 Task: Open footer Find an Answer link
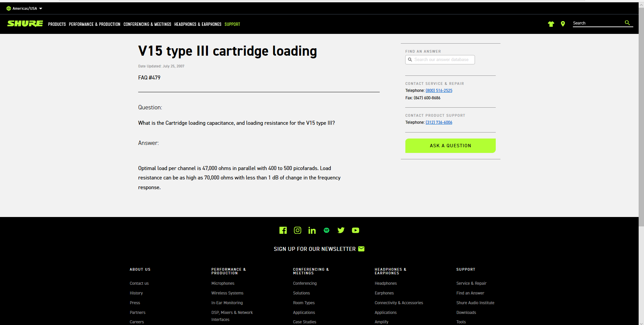[470, 293]
